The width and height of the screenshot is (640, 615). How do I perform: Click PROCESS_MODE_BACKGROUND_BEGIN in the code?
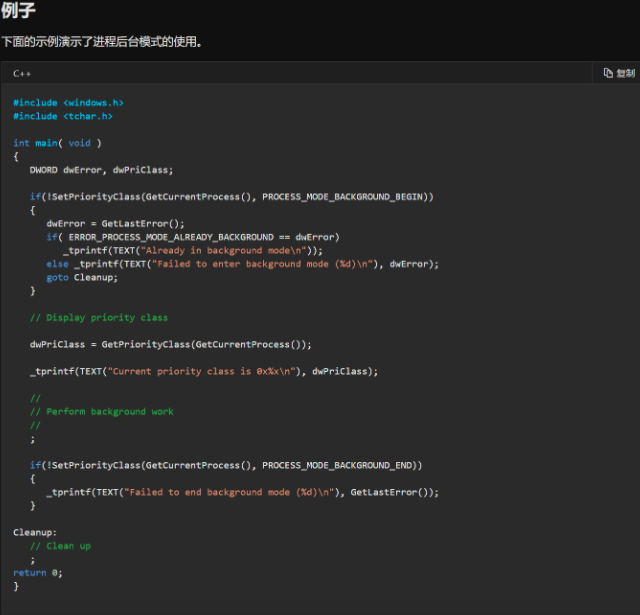click(x=342, y=197)
